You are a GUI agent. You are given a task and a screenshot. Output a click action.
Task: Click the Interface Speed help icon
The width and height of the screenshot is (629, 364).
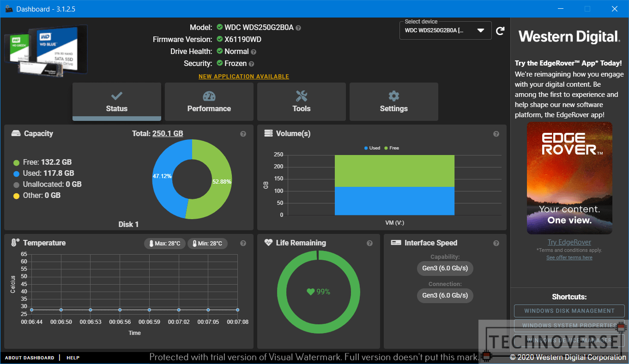coord(496,243)
